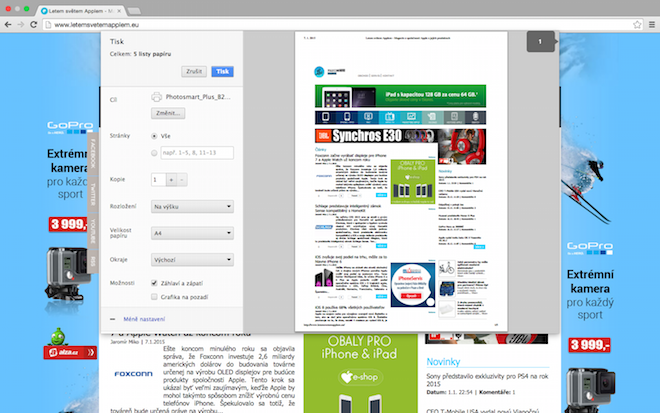
Task: Click the 3 999,- price tag on right
Action: point(589,345)
